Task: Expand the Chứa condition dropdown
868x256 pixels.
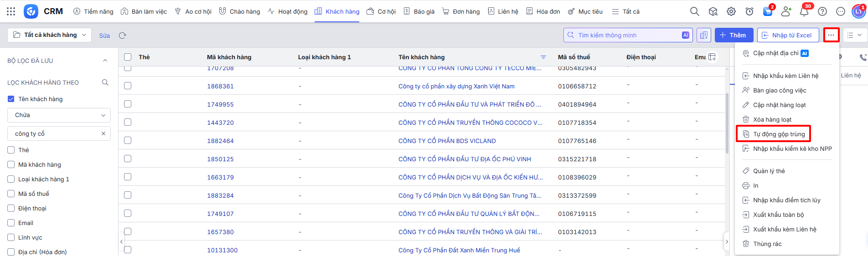Action: tap(59, 115)
